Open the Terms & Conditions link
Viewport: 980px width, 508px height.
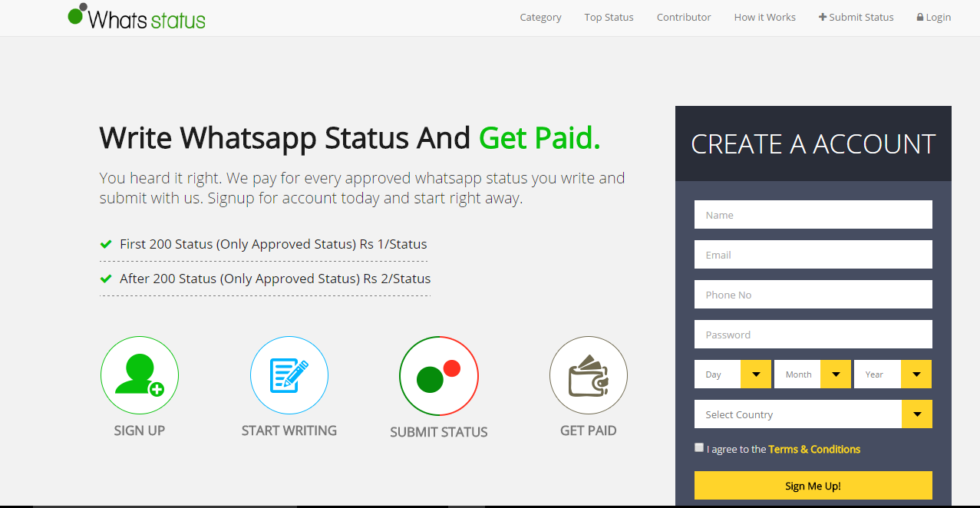pyautogui.click(x=814, y=449)
